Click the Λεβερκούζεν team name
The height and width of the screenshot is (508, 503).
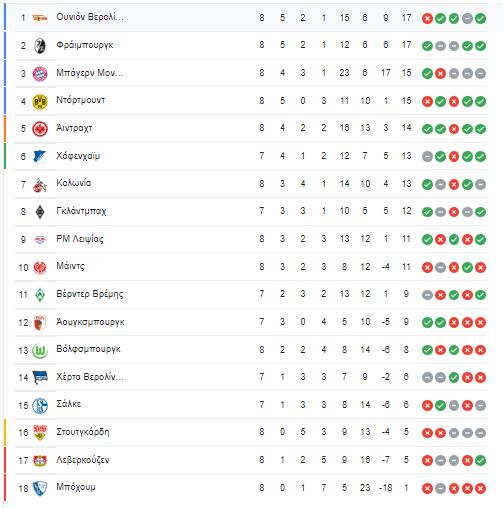click(83, 460)
